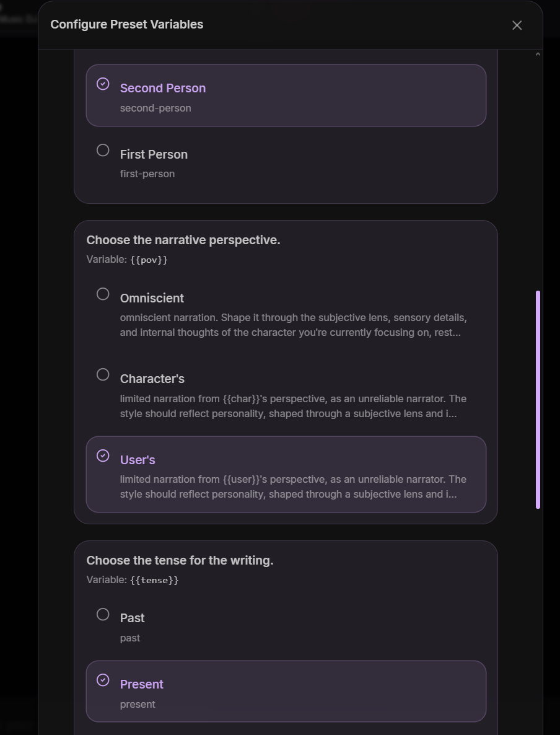This screenshot has width=560, height=735.
Task: Pick the Past tense radio circle
Action: click(x=103, y=614)
